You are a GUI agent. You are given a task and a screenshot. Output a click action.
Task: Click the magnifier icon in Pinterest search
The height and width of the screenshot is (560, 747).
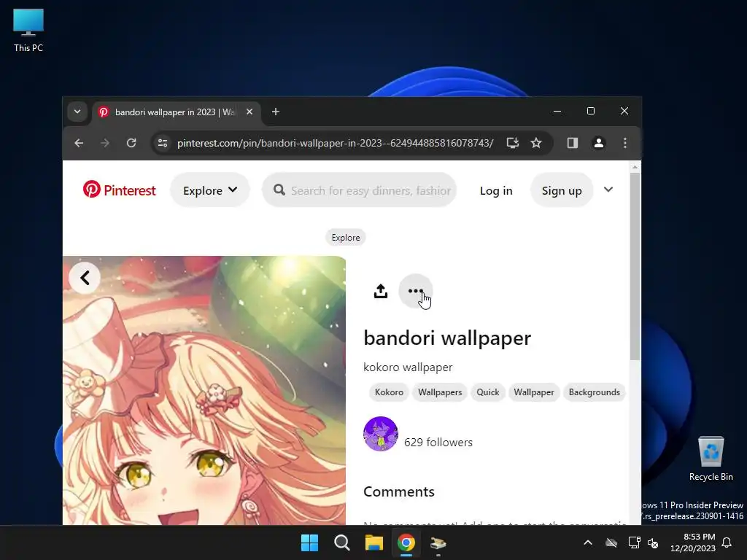point(279,190)
